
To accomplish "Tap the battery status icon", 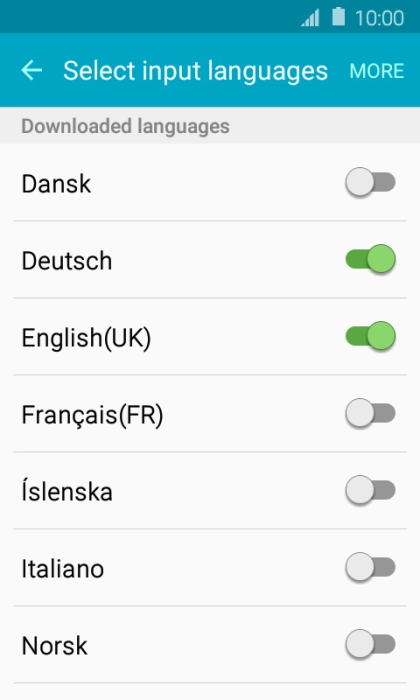I will [338, 17].
